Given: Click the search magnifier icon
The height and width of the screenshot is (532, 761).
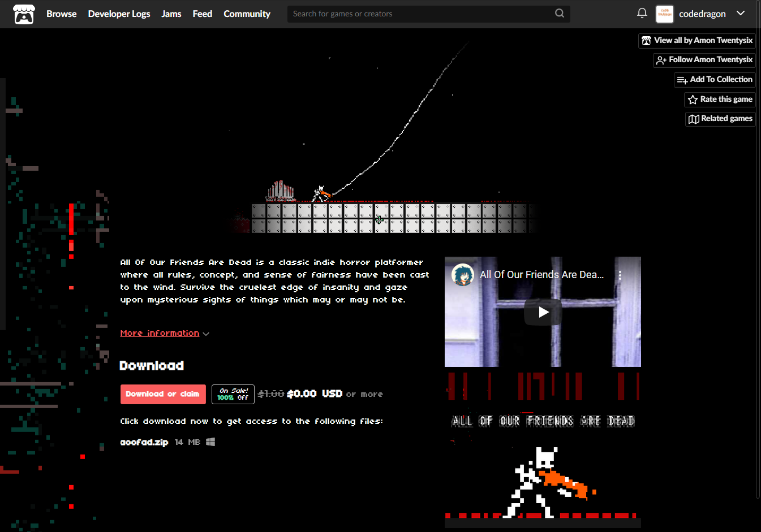Looking at the screenshot, I should click(559, 14).
